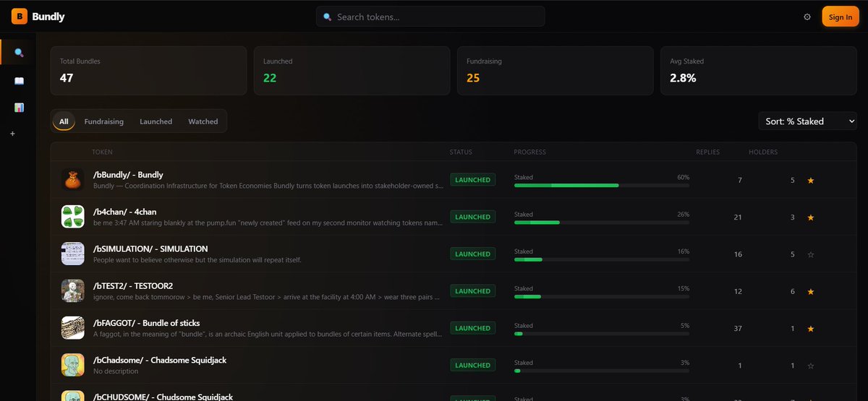868x401 pixels.
Task: Click the simulation description text in /bSIMULATION/
Action: coord(197,260)
